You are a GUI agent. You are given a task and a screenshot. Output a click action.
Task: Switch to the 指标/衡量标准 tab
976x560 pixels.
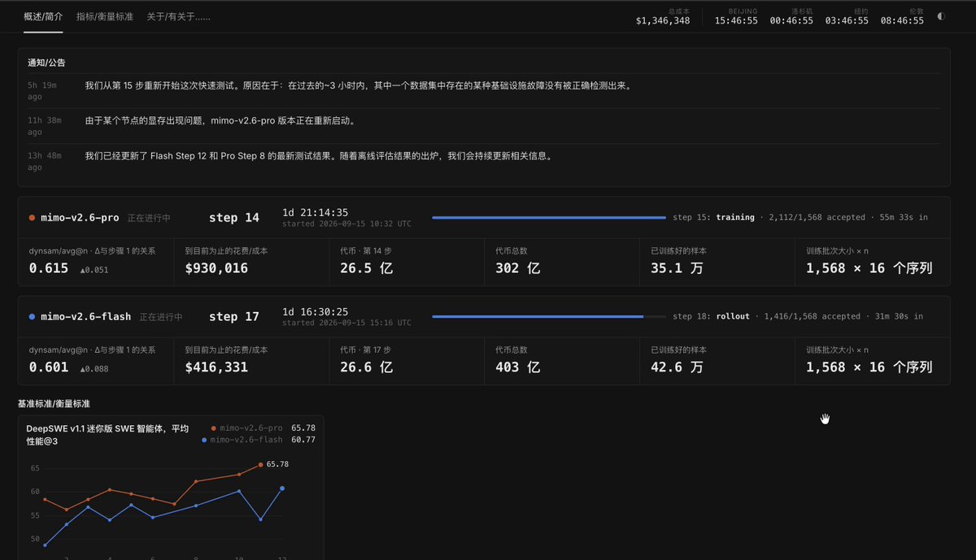point(105,16)
